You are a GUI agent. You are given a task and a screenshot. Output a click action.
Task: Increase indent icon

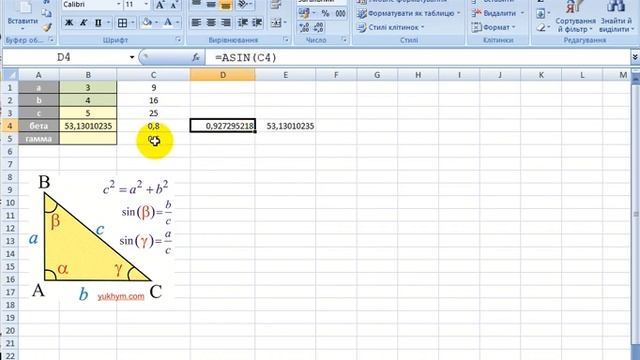pos(257,23)
